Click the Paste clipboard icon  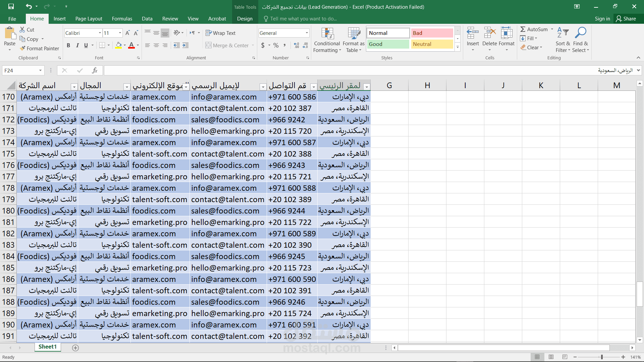[x=10, y=34]
